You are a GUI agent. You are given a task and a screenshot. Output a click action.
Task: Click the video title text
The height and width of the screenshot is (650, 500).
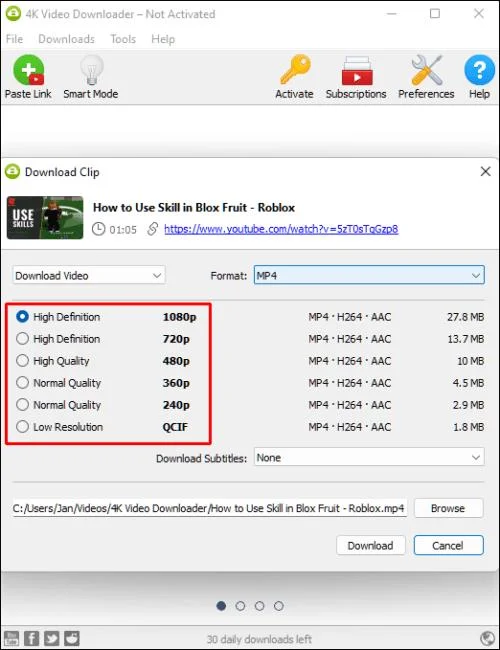coord(194,207)
